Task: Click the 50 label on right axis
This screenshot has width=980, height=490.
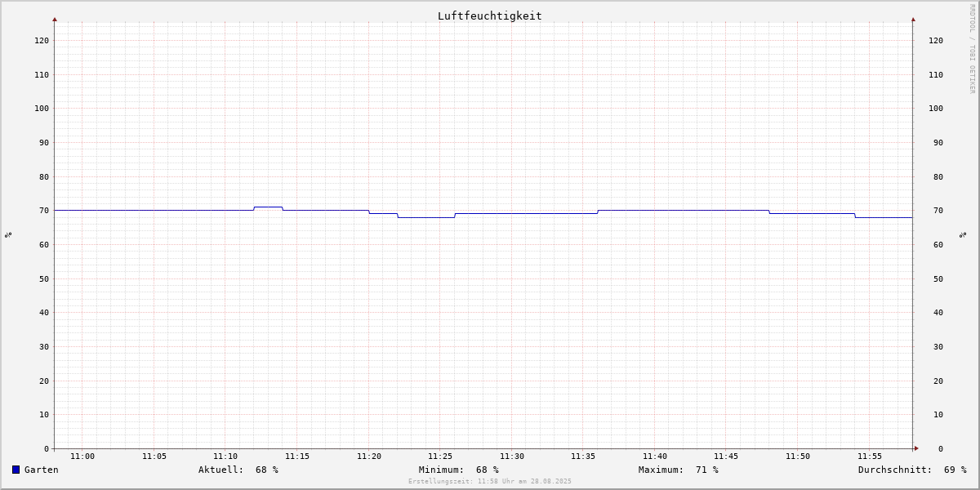Action: pyautogui.click(x=938, y=278)
